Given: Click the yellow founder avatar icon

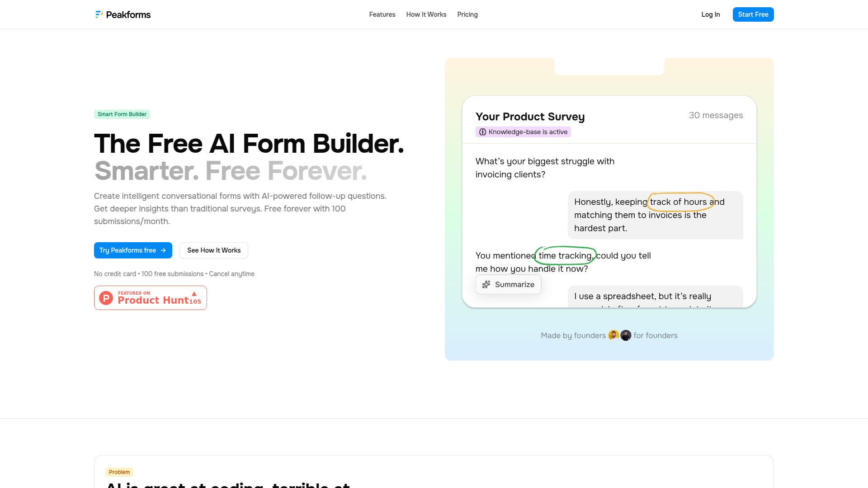Looking at the screenshot, I should point(614,335).
